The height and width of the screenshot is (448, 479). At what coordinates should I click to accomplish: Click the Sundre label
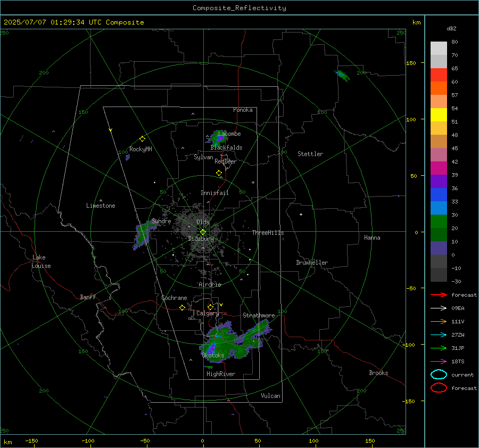coord(161,221)
